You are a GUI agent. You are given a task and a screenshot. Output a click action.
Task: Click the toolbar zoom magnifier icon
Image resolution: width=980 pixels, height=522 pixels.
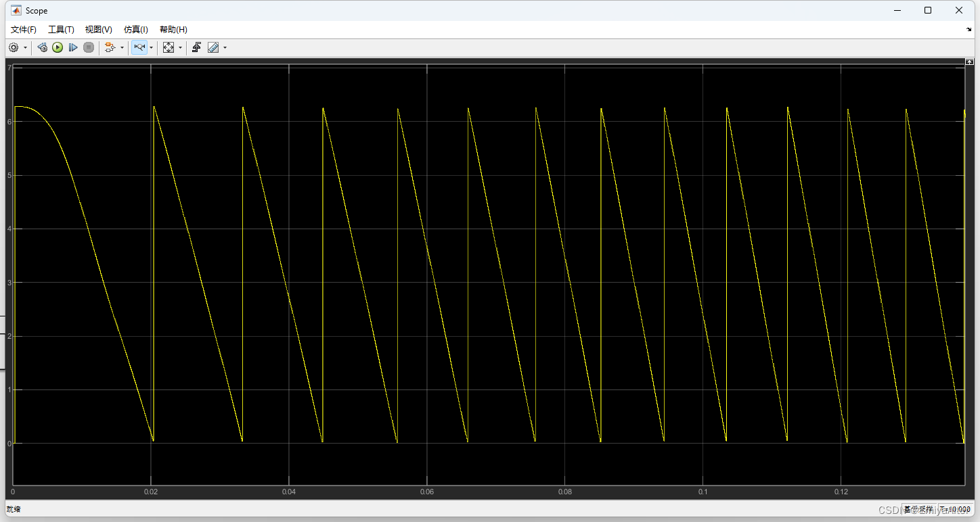click(x=139, y=47)
